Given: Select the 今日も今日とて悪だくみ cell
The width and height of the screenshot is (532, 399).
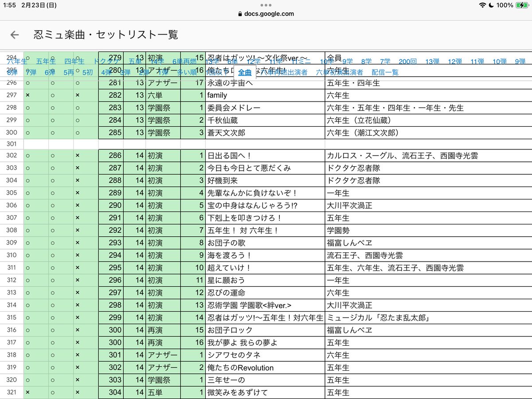Looking at the screenshot, I should [265, 168].
